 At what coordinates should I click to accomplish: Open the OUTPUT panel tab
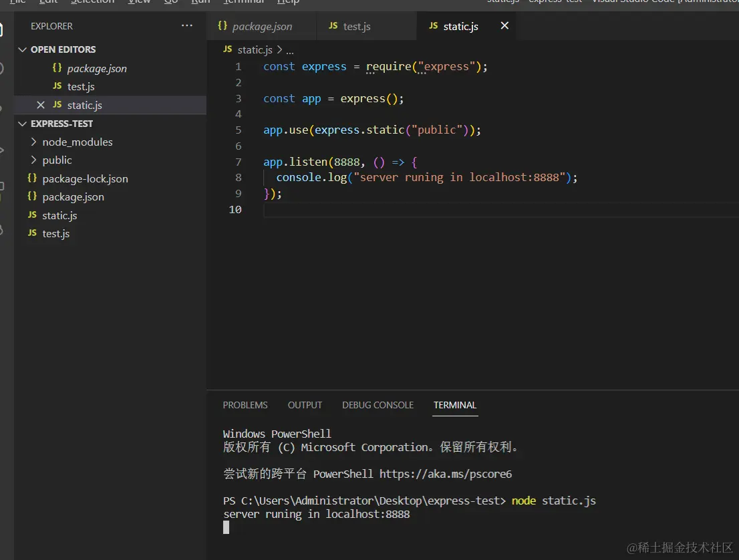(x=305, y=405)
